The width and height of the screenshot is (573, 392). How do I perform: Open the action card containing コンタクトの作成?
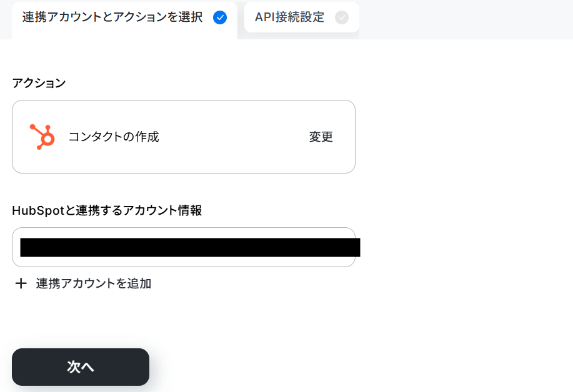(184, 137)
